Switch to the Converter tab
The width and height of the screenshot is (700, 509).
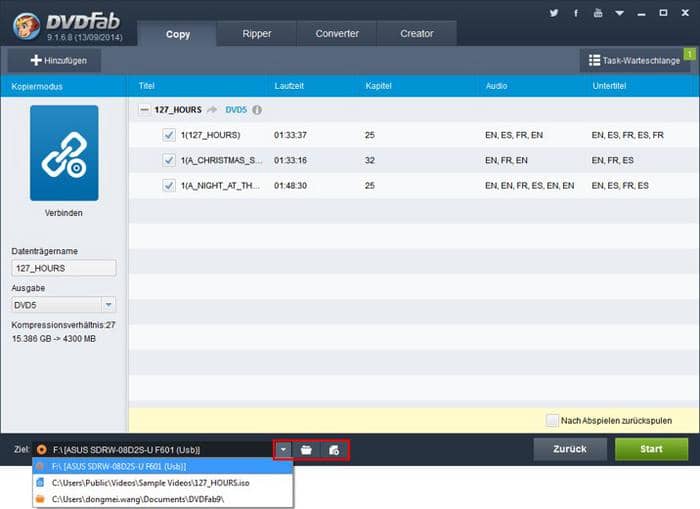point(337,33)
